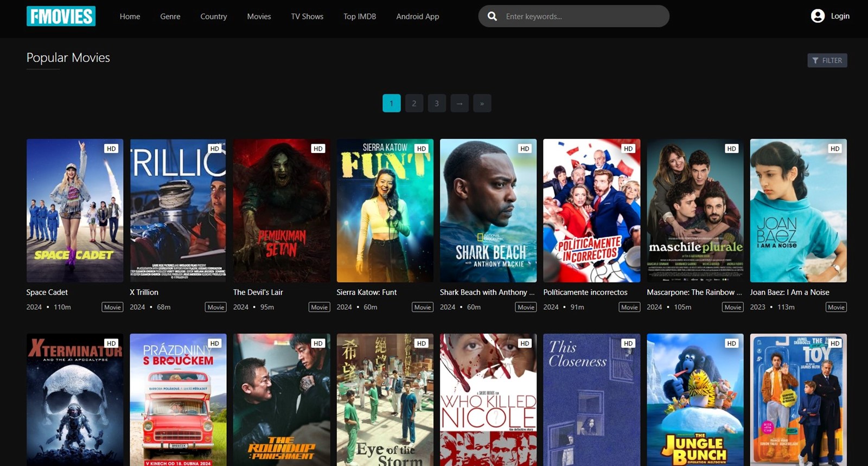The height and width of the screenshot is (466, 868).
Task: Click the HD badge on Eye of the Storm
Action: coord(422,343)
